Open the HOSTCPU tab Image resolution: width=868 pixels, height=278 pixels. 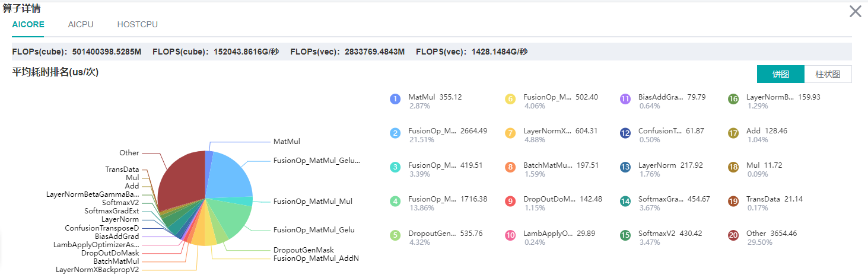tap(137, 24)
